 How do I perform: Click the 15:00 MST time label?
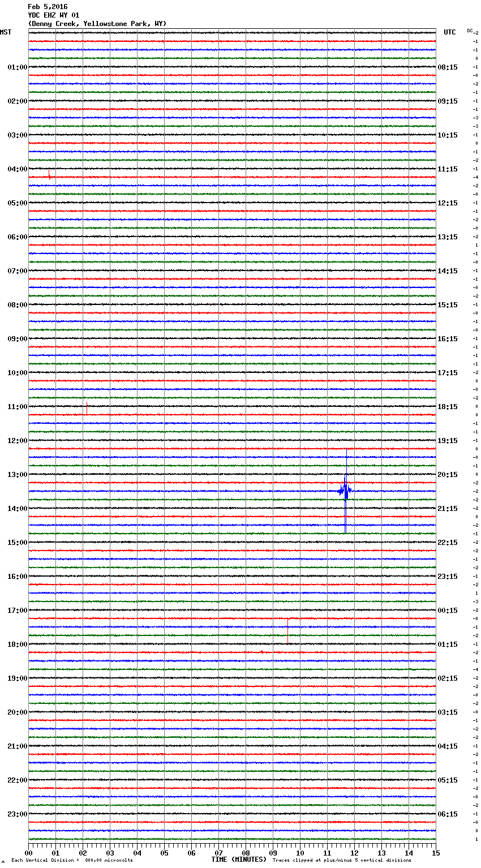[18, 543]
